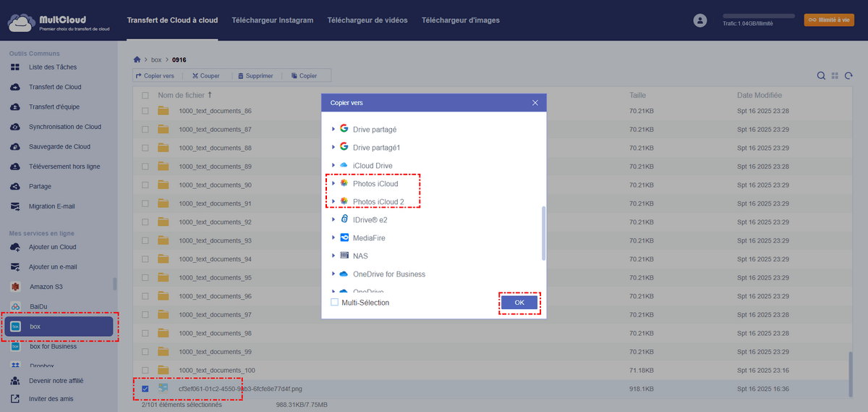Open Téléchargeur d'images tab
This screenshot has width=868, height=412.
pos(461,20)
